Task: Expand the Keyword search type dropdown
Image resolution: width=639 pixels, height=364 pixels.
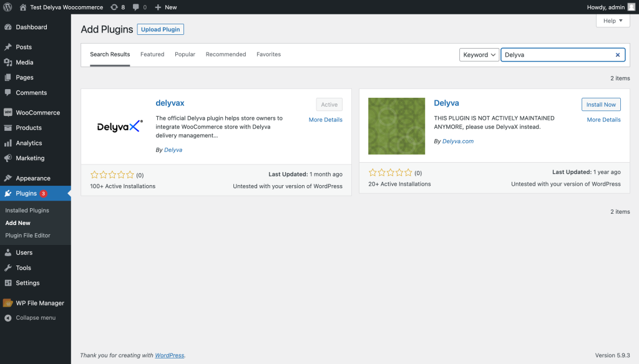Action: 479,55
